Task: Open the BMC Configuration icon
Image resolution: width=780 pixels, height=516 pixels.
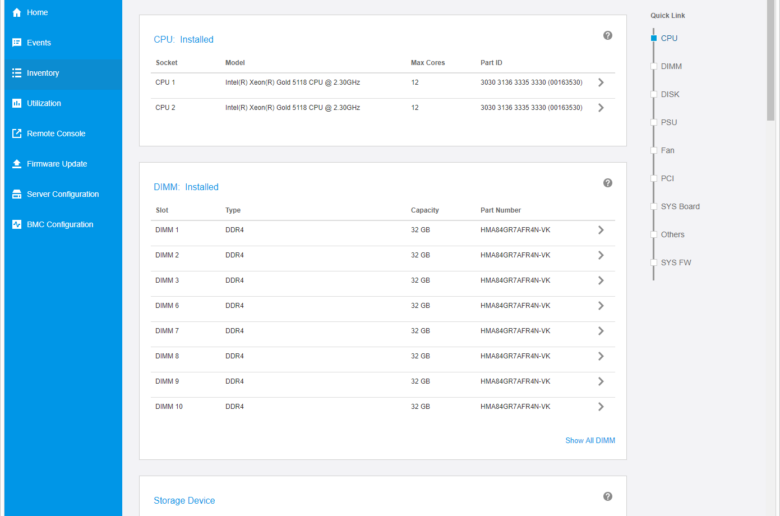Action: (16, 224)
